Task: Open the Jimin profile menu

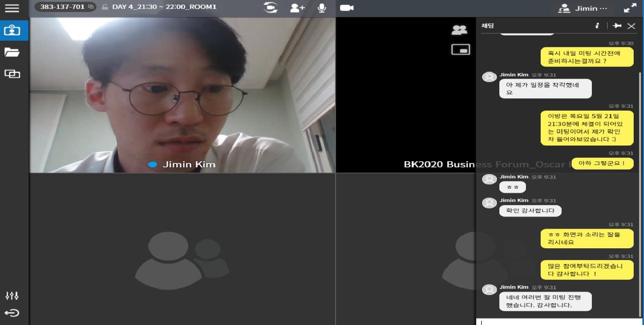Action: click(583, 8)
